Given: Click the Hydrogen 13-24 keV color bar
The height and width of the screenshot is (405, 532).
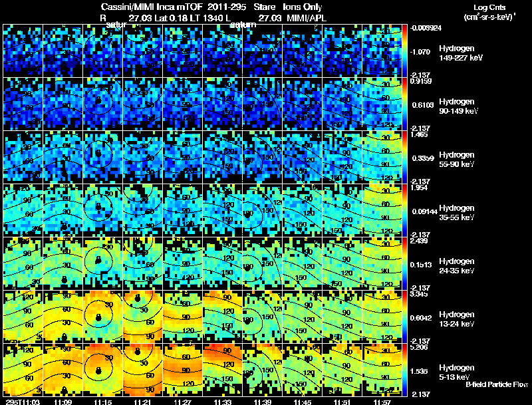Looking at the screenshot, I should point(404,317).
